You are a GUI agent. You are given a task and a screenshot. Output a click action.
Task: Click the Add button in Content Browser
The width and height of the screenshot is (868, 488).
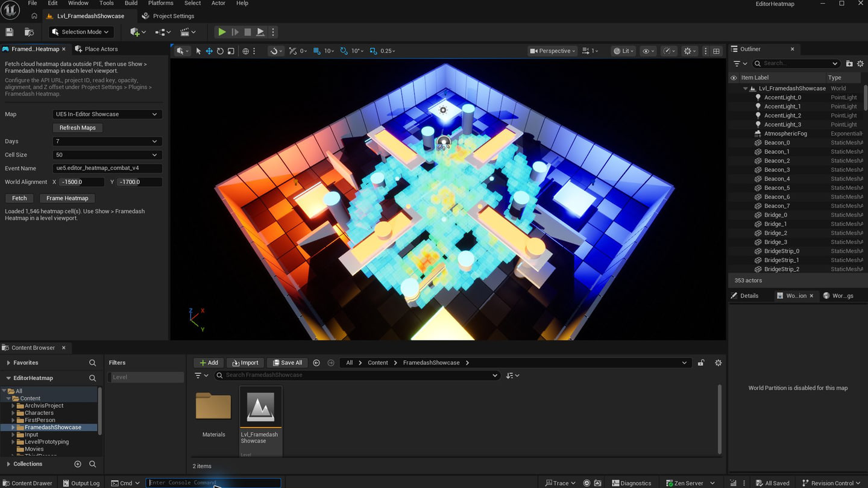209,363
